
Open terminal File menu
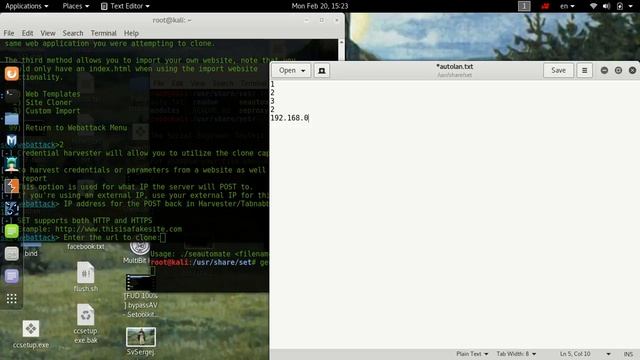9,33
